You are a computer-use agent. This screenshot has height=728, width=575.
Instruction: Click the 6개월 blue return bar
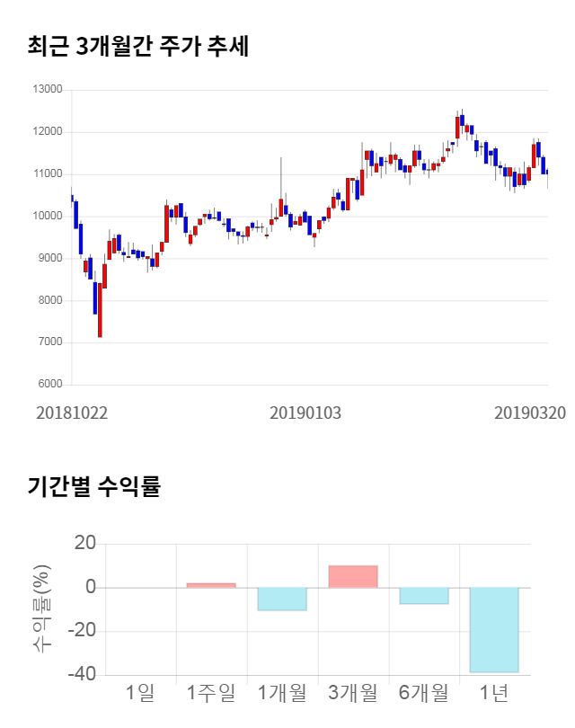coord(424,595)
